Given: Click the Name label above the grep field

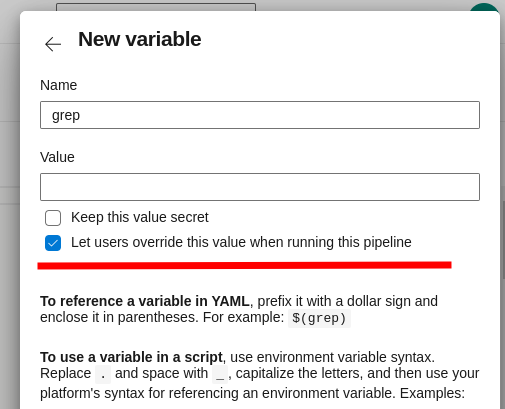Looking at the screenshot, I should (59, 85).
